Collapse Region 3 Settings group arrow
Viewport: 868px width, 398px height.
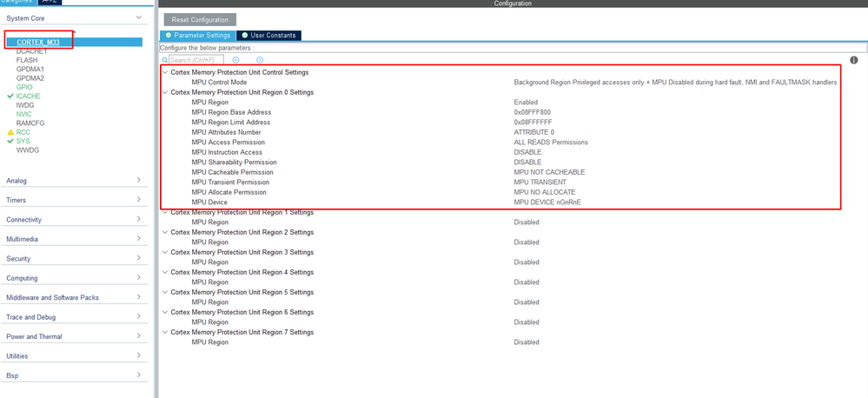tap(165, 252)
